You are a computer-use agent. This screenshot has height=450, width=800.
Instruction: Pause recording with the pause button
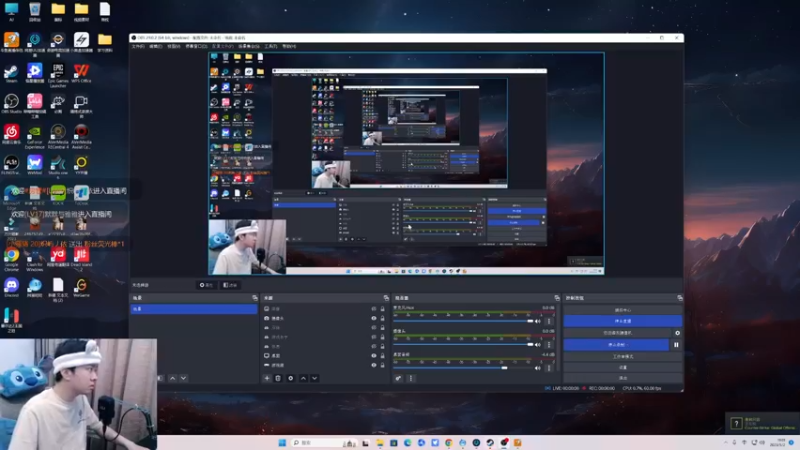[x=676, y=345]
